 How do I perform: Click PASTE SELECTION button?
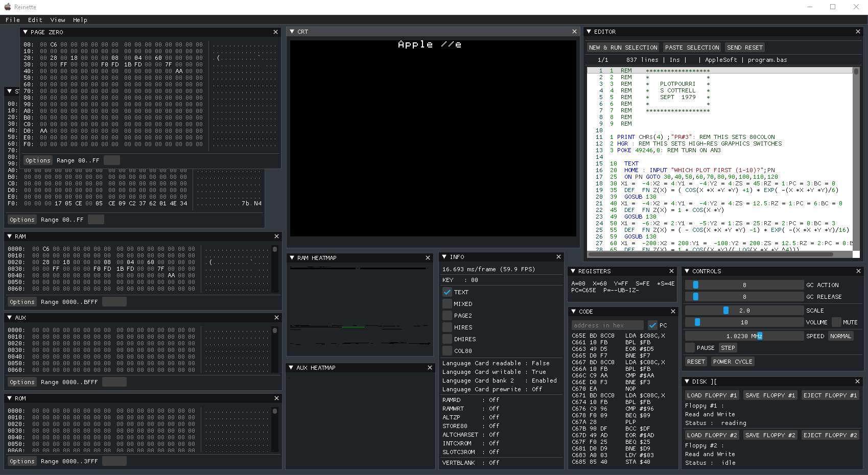pyautogui.click(x=692, y=47)
